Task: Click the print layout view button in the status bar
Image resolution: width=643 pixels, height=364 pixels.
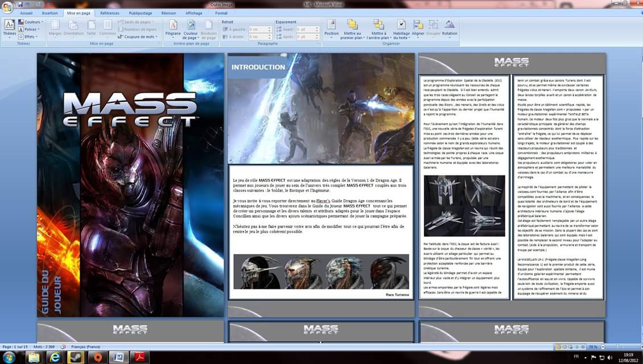Action: coord(558,347)
